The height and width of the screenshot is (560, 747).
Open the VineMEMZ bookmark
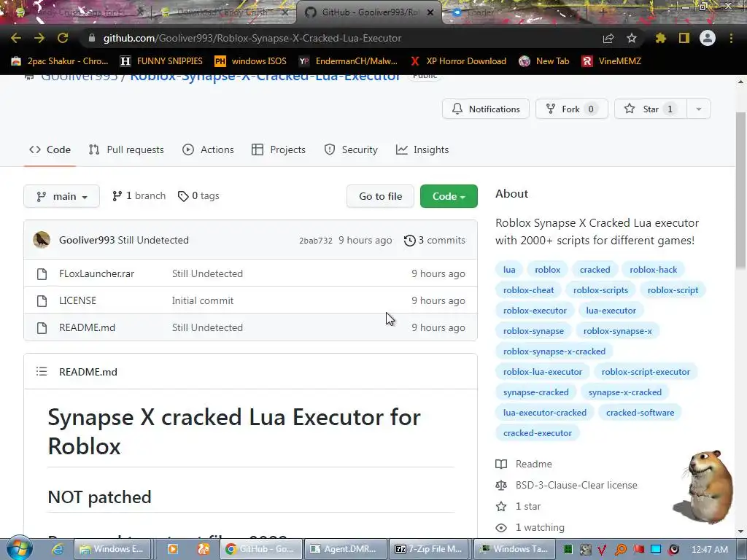pos(612,61)
